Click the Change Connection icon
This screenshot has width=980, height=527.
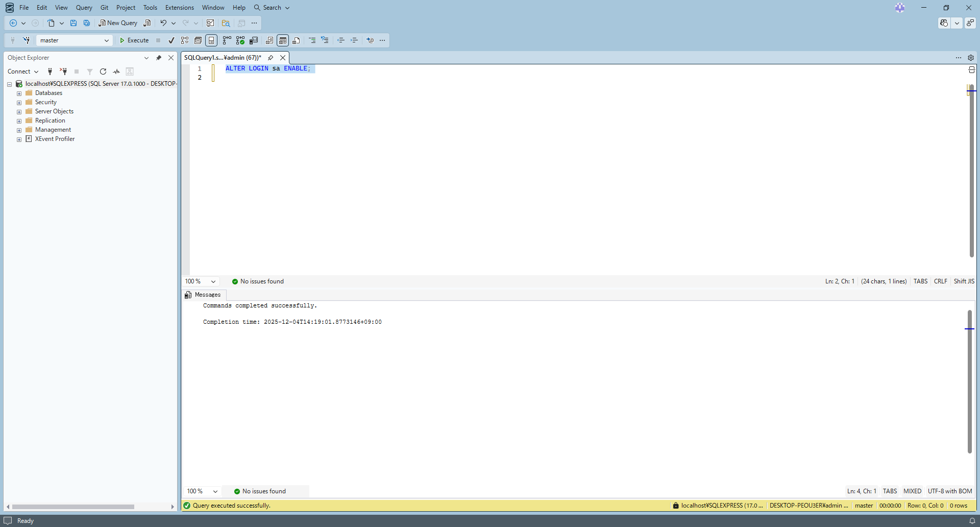tap(26, 40)
